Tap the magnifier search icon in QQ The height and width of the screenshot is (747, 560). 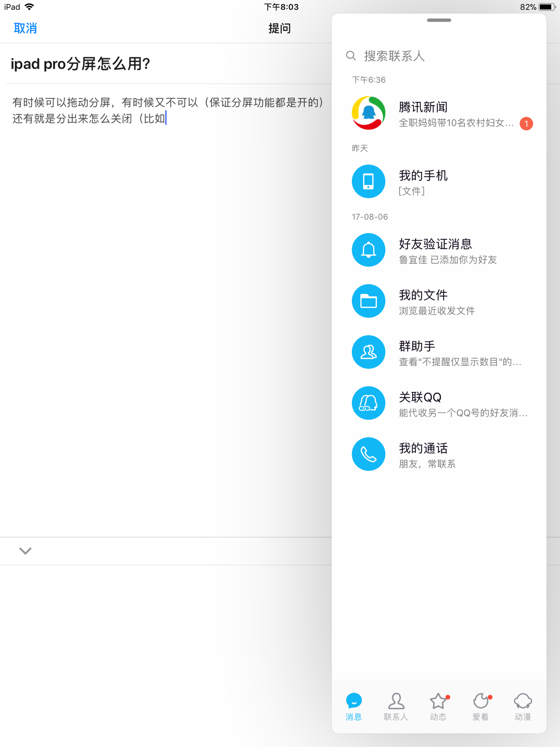click(x=351, y=56)
